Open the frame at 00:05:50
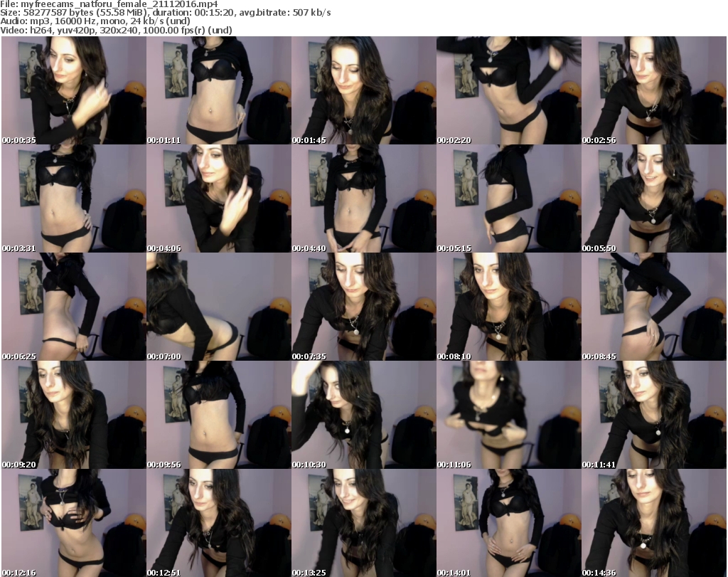728x577 pixels. coord(654,198)
